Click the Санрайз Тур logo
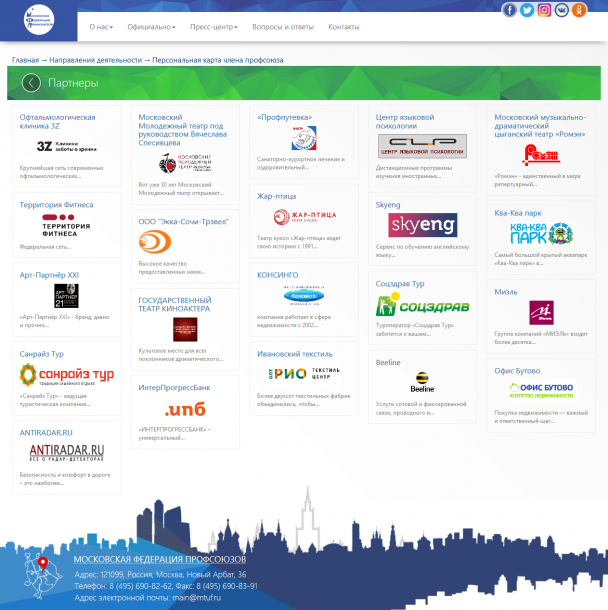Viewport: 608px width, 610px height. click(67, 375)
